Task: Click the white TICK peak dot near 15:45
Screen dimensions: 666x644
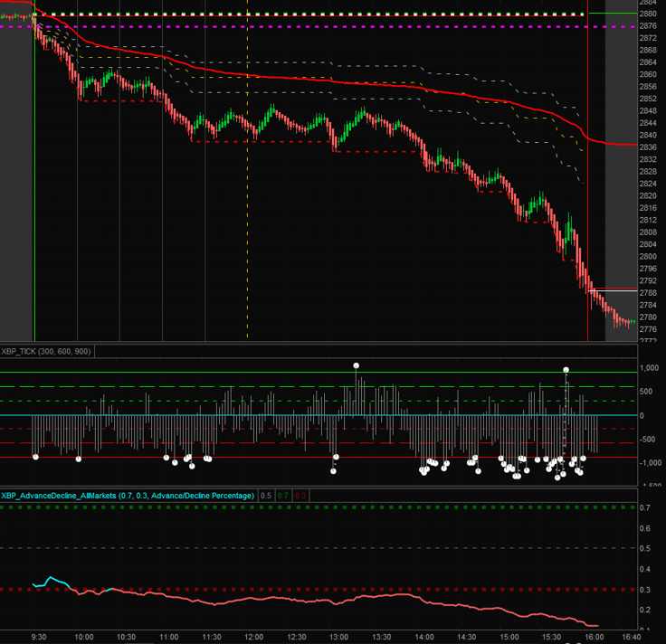Action: (x=566, y=370)
